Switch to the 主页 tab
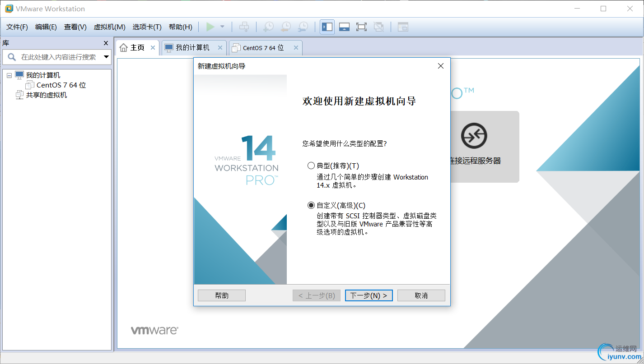 (x=137, y=48)
